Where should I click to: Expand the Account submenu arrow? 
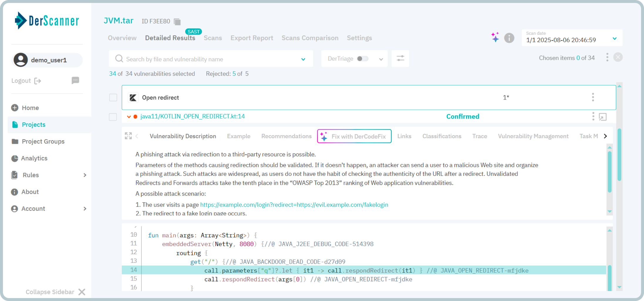(85, 209)
